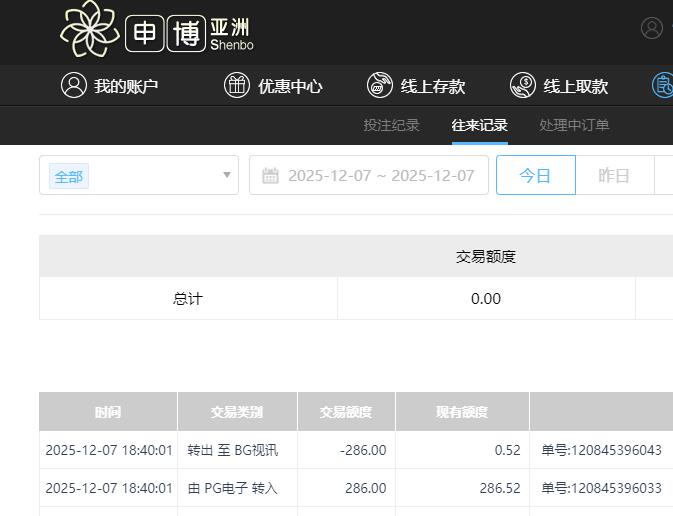Click the cut-off icon after 线上取款
The height and width of the screenshot is (516, 673).
tap(663, 86)
